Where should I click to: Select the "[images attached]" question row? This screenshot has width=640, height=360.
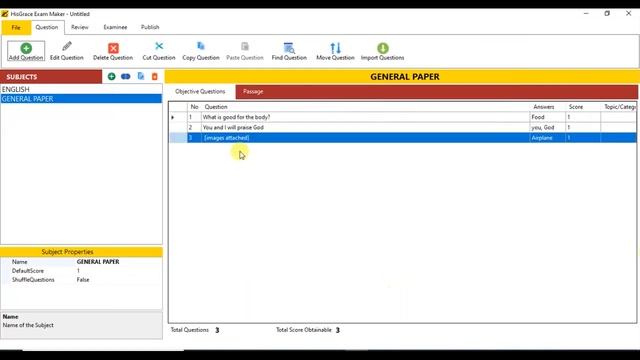tap(402, 138)
